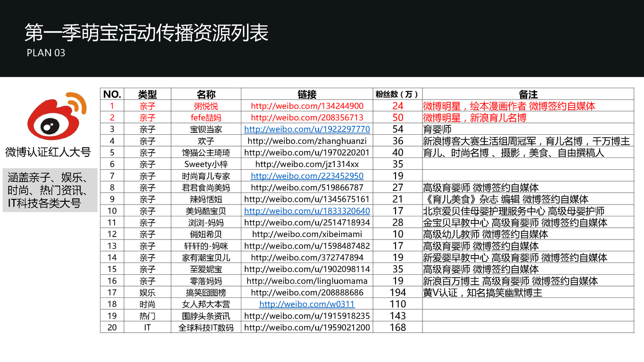
Task: Select the note starting 北京爱贝佳母婴护理服务中心
Action: [x=514, y=211]
